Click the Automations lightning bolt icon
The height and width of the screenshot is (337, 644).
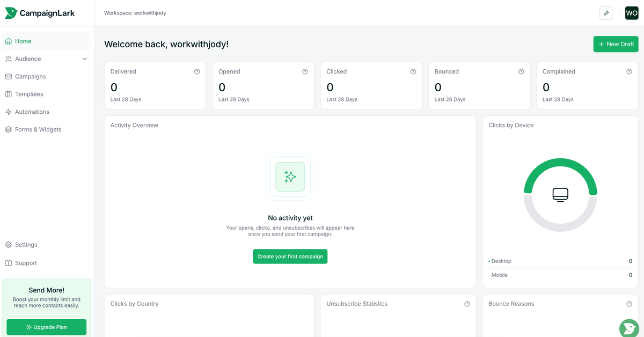8,112
